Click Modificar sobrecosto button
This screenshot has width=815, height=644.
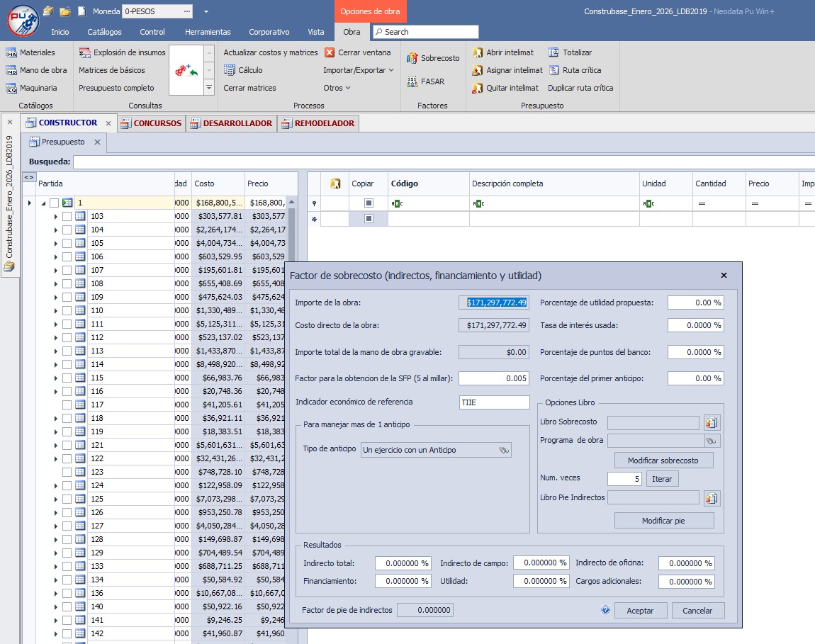pos(663,461)
